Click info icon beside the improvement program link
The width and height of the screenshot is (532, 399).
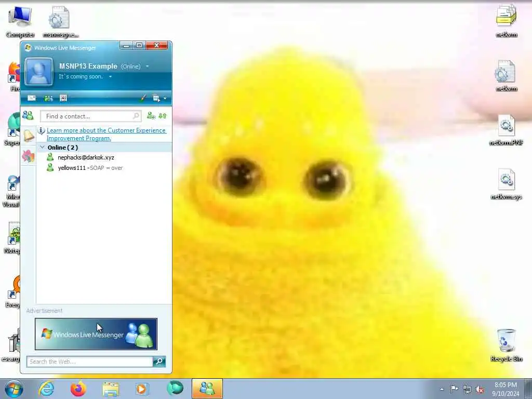click(41, 130)
